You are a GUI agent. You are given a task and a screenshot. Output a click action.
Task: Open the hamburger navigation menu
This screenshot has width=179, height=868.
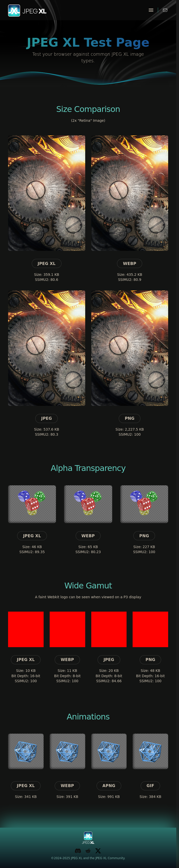[x=151, y=10]
